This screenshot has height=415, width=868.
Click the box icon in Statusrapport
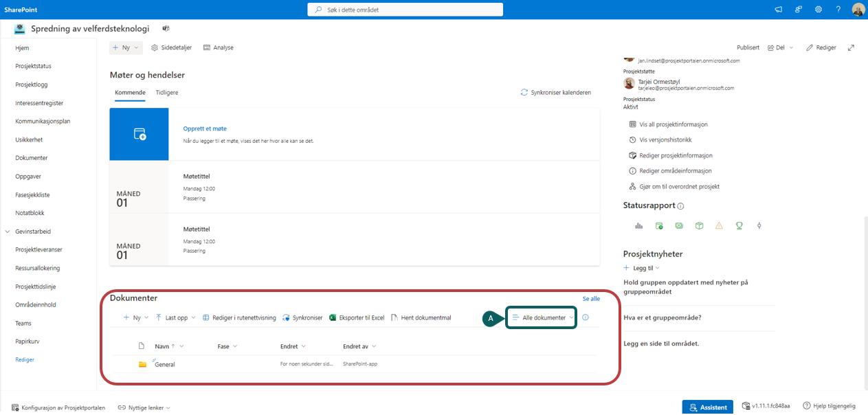pyautogui.click(x=699, y=225)
